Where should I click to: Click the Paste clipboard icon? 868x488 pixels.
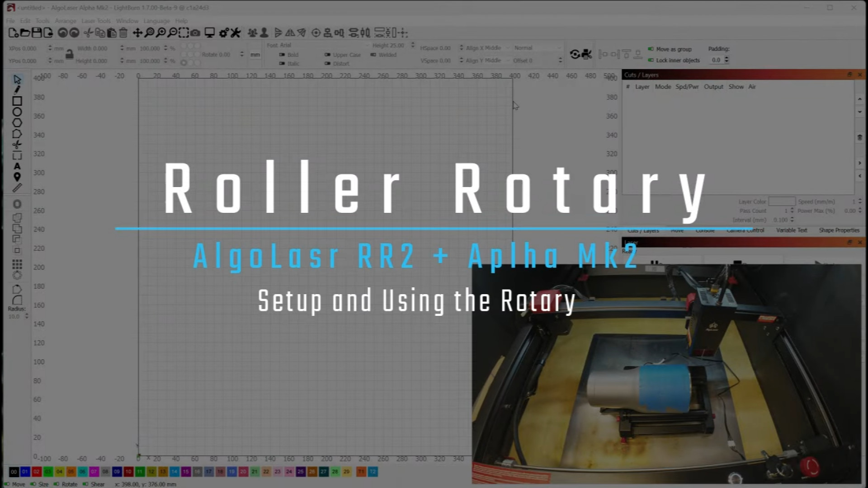coord(112,33)
